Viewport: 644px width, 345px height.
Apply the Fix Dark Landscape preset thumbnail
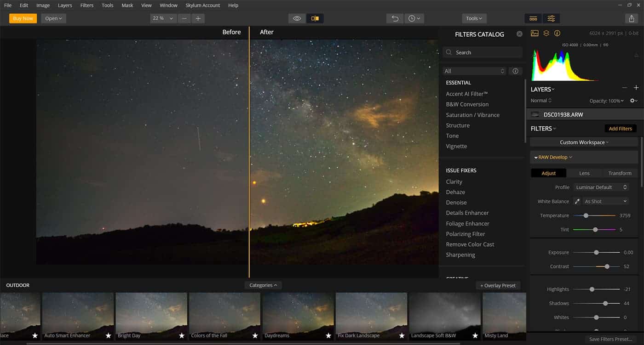pos(371,316)
